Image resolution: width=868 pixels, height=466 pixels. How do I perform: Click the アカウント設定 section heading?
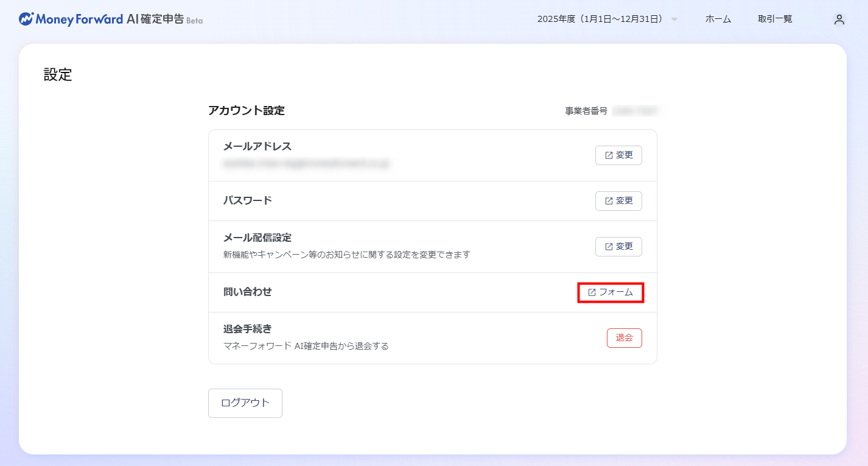(247, 110)
